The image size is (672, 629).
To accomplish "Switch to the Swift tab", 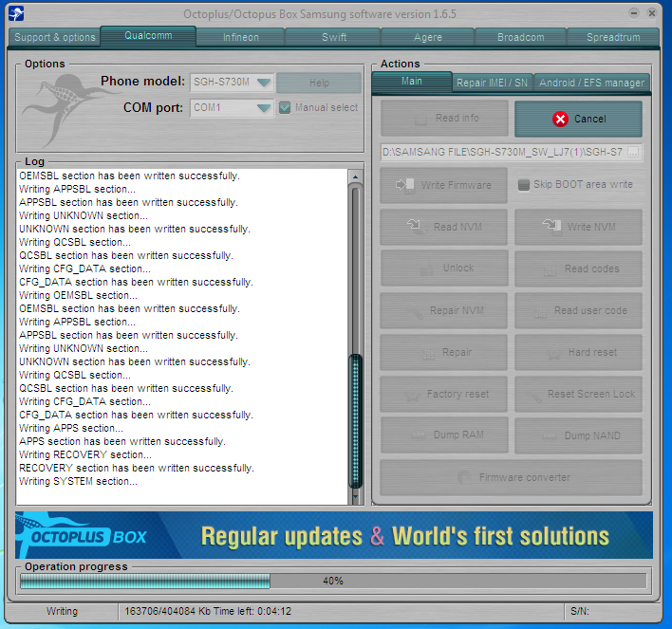I will pos(334,37).
